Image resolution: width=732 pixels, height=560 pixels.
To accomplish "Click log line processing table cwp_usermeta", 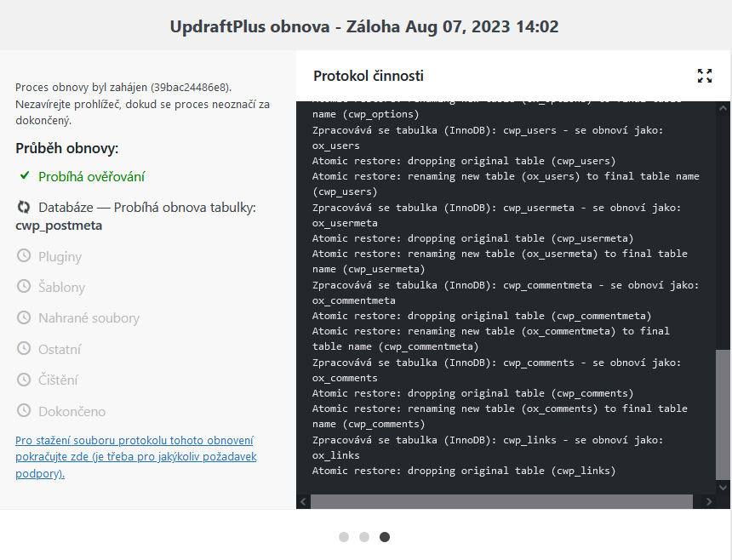I will point(497,215).
